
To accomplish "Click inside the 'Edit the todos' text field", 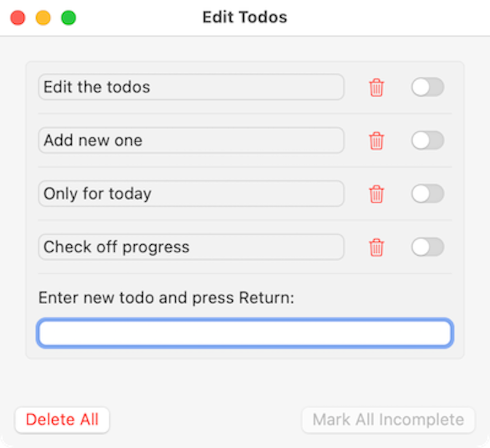I will (x=191, y=88).
